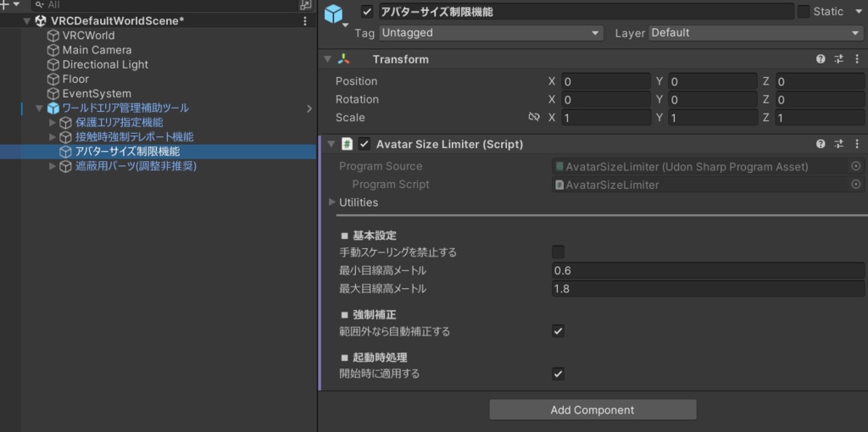Click the 最小目線高メートル value field
This screenshot has width=868, height=432.
[x=708, y=270]
